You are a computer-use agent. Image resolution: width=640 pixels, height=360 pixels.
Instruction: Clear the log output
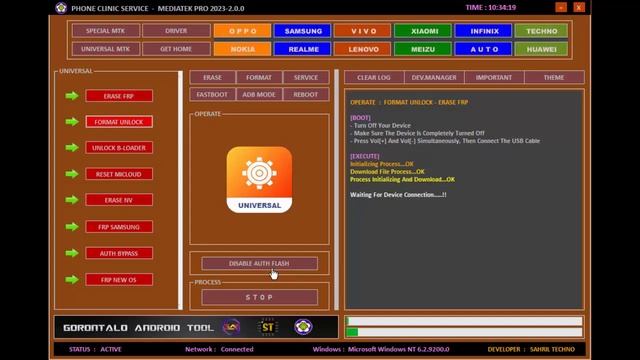click(x=374, y=77)
